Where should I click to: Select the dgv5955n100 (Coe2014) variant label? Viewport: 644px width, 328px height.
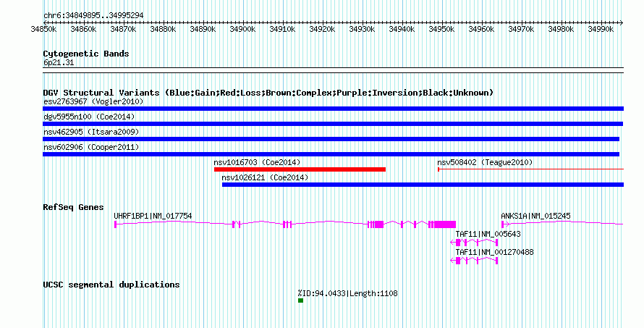89,117
